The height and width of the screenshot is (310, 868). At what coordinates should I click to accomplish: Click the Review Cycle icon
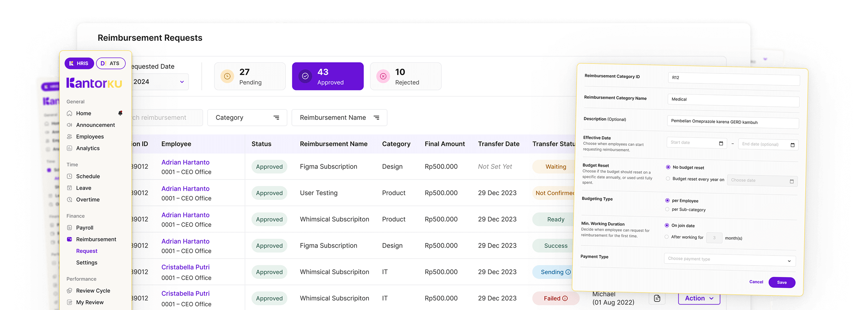[69, 291]
